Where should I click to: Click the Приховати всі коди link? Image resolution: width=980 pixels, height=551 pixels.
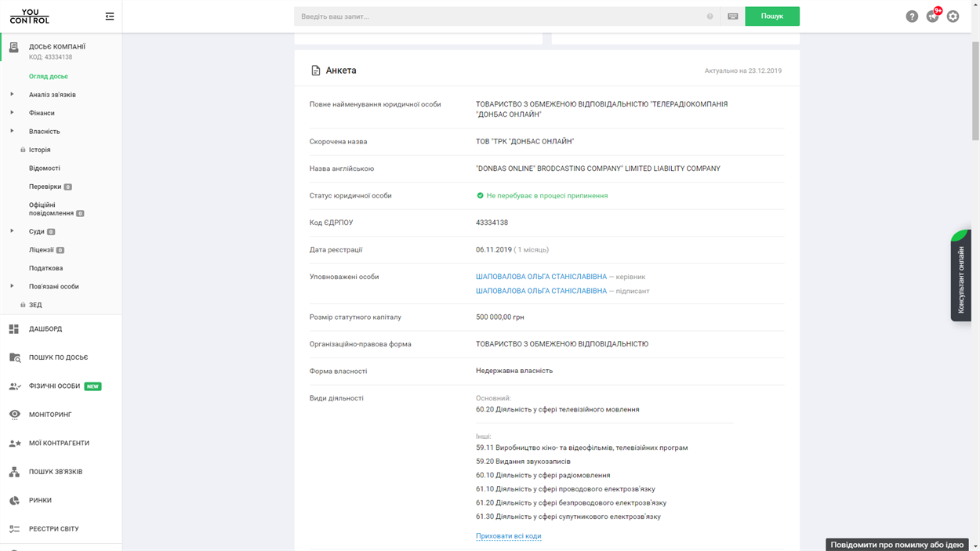(x=509, y=536)
